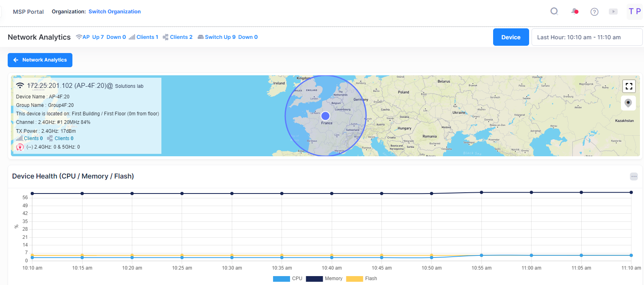Click the Device Health (CPU / Memory / Flash) heading
This screenshot has height=285, width=644.
[73, 176]
